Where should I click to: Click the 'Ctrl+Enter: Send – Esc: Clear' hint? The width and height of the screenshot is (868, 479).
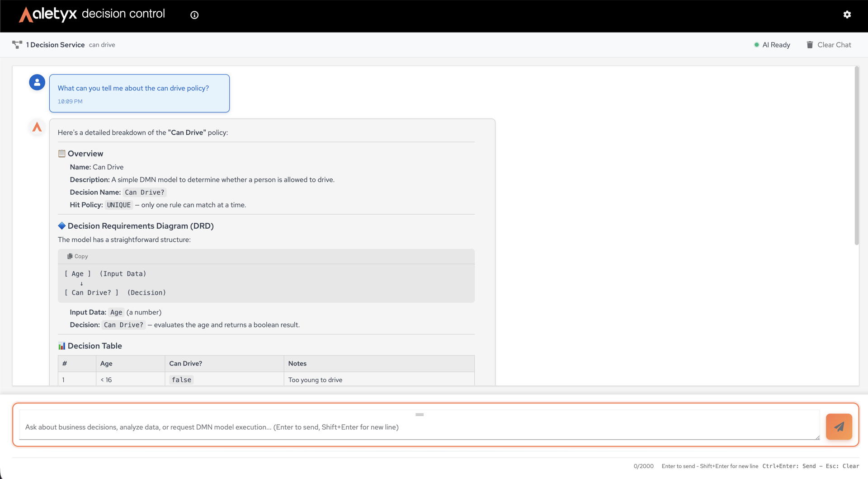pyautogui.click(x=811, y=466)
